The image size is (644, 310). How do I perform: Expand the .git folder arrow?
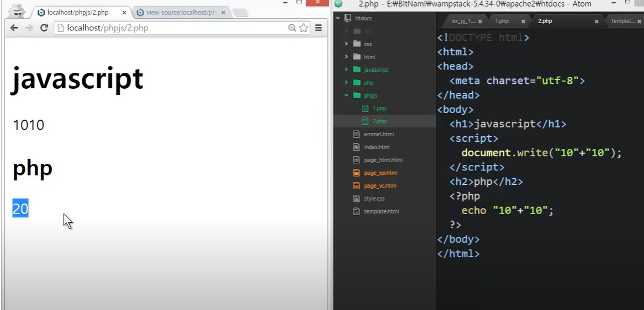pyautogui.click(x=346, y=31)
